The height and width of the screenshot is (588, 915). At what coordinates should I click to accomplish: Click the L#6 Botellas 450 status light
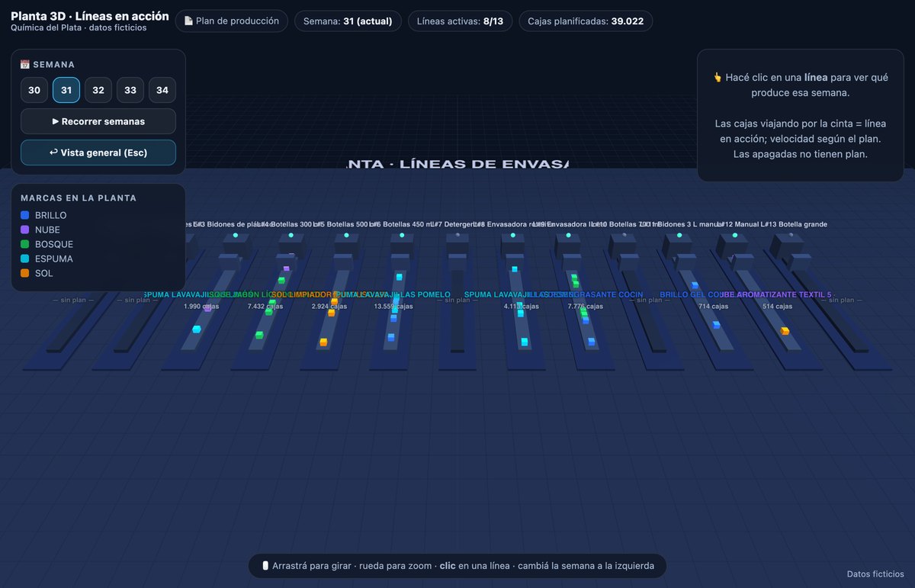click(x=402, y=235)
